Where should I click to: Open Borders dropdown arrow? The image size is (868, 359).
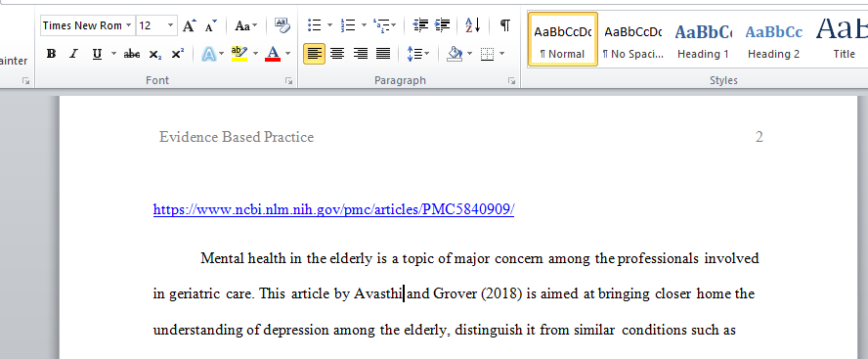(x=501, y=54)
